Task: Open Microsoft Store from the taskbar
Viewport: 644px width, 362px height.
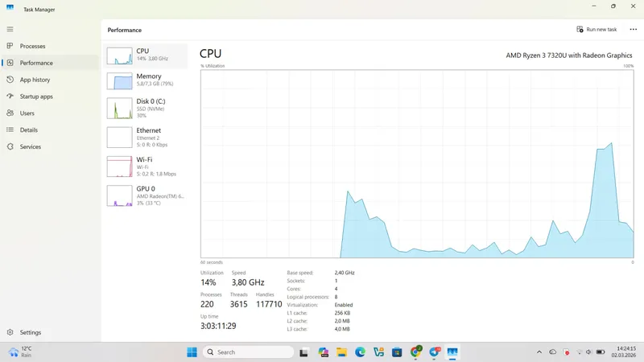Action: point(397,352)
